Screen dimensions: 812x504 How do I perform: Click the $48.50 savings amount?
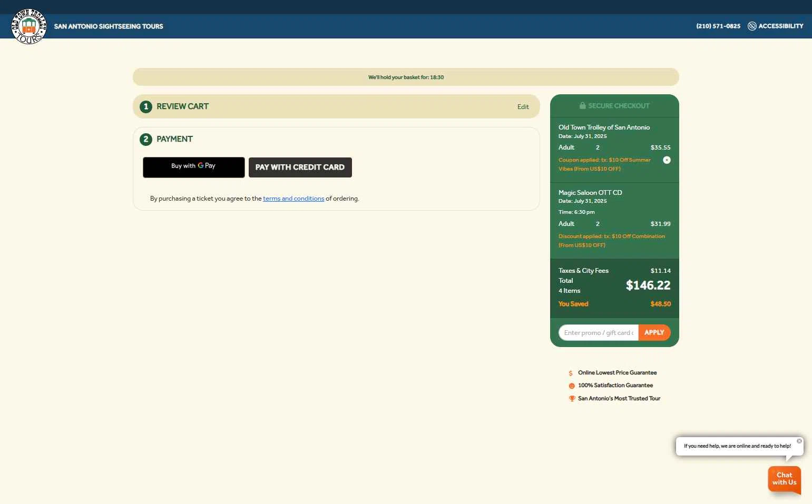(x=660, y=304)
